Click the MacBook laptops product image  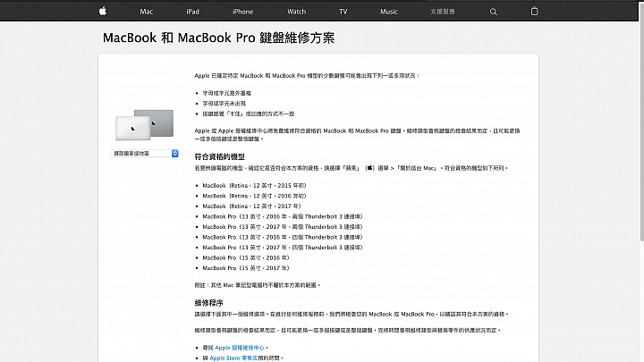tap(145, 125)
